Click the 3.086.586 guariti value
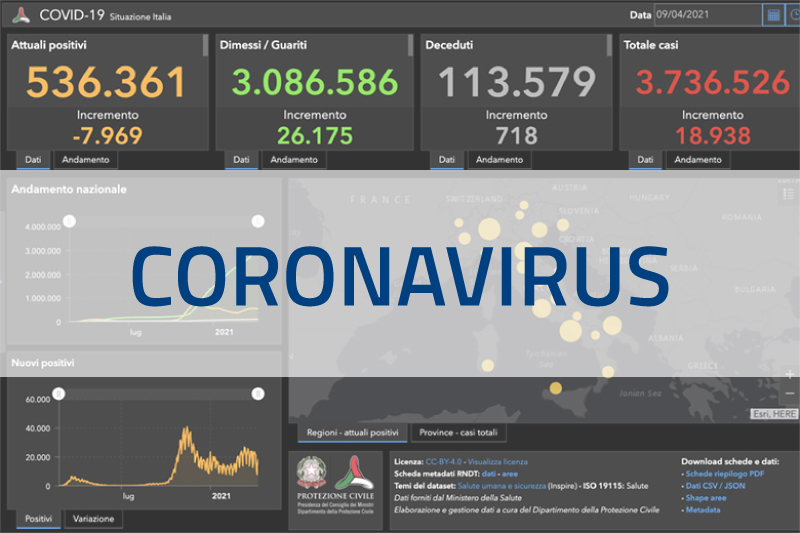 pyautogui.click(x=315, y=82)
